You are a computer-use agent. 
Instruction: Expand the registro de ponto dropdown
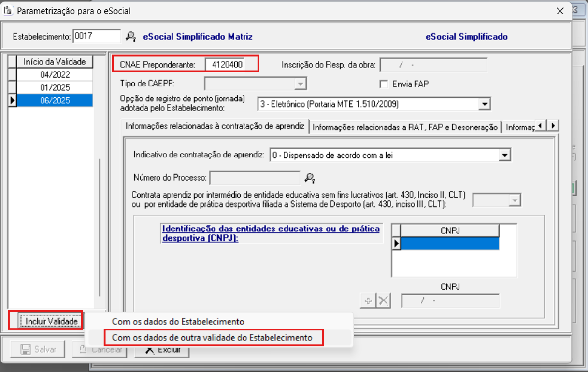(x=483, y=104)
